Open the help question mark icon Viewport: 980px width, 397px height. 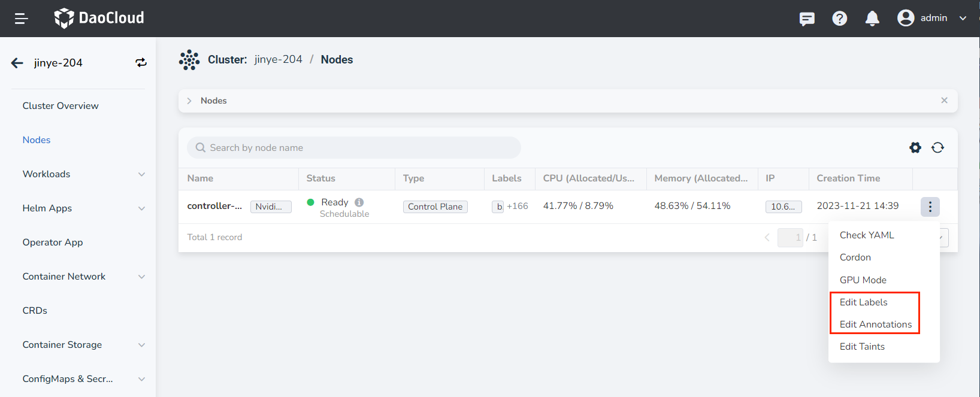[x=839, y=19]
